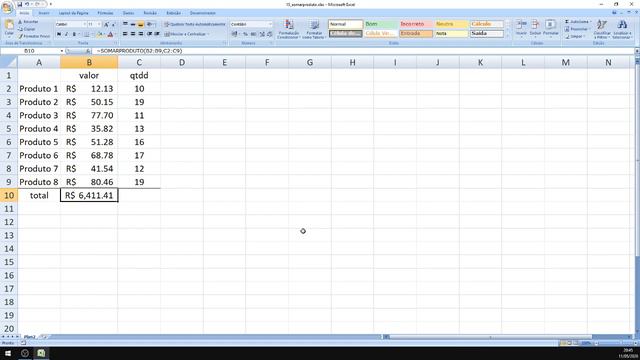Open the number format dropdown (Contábil)
The image size is (640, 360).
pos(270,24)
